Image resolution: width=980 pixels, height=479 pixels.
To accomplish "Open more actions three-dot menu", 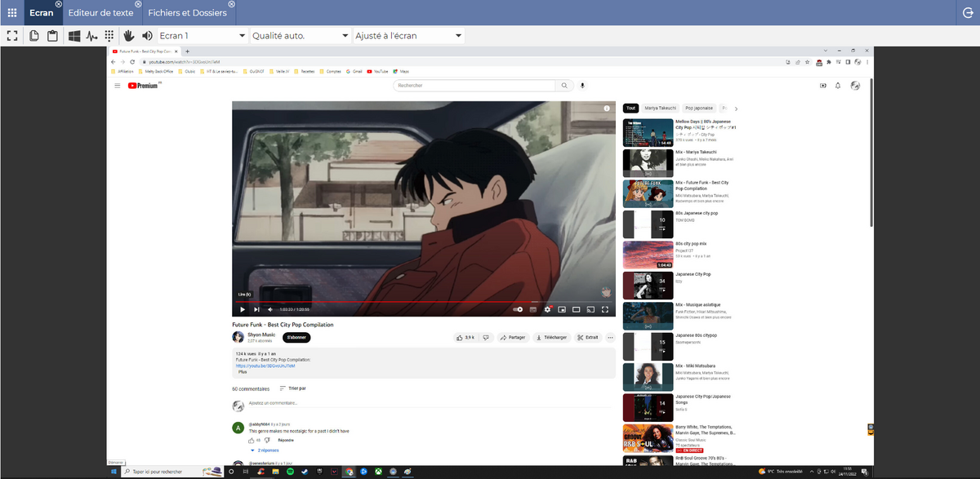I will 610,337.
